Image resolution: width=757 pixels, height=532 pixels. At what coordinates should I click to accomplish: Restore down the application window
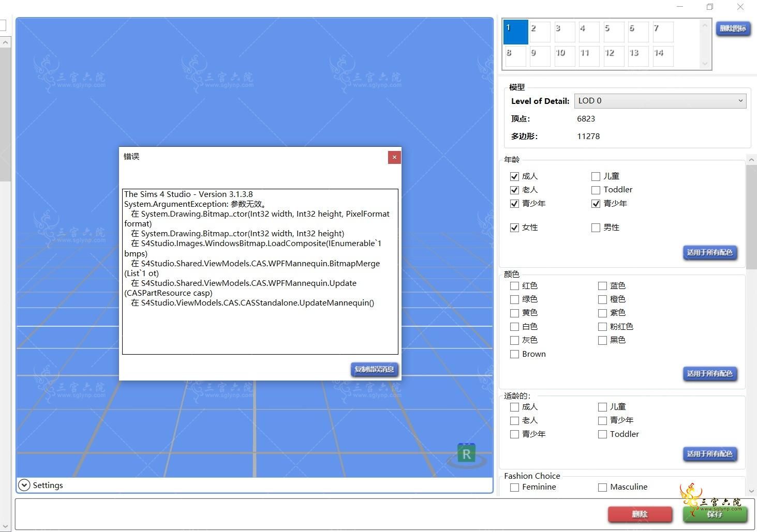710,7
